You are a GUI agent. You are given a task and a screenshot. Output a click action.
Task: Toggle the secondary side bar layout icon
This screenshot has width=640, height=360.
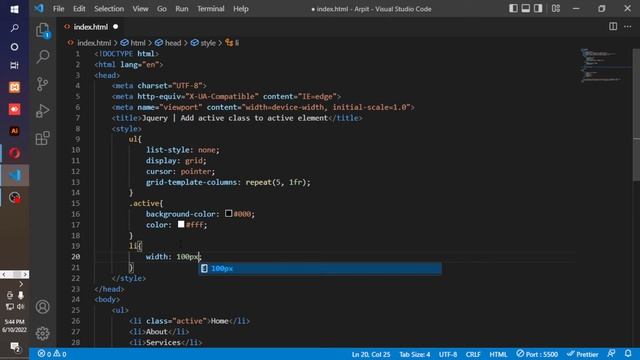pos(538,8)
